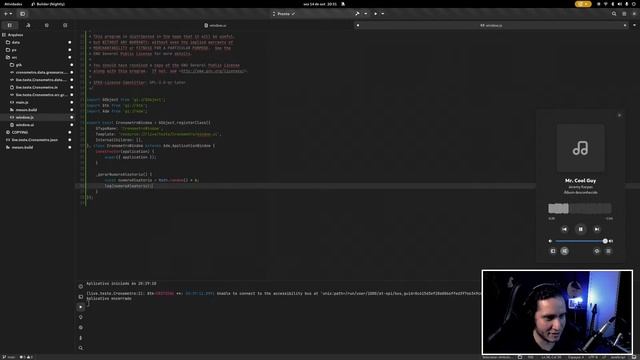Toggle the left sidebar panel visibility
The height and width of the screenshot is (360, 640).
tap(22, 14)
